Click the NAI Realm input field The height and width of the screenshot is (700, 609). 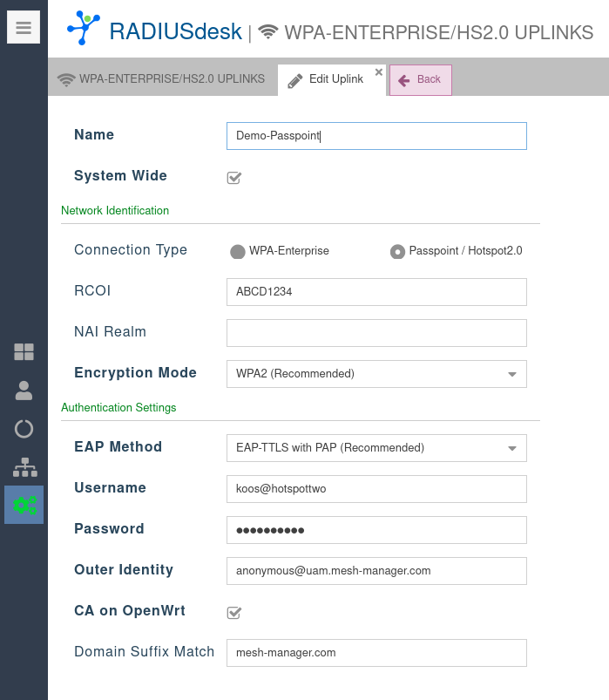376,333
